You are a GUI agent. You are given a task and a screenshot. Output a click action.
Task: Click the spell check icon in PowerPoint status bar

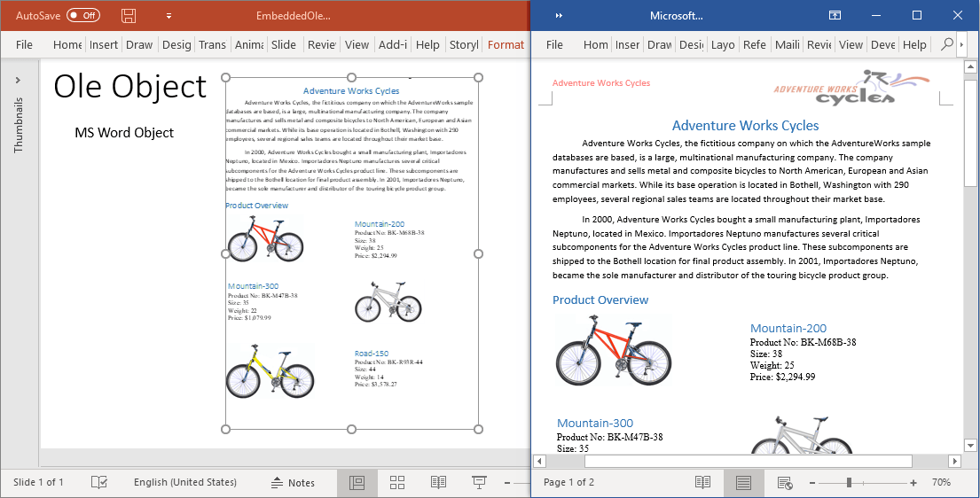pyautogui.click(x=98, y=482)
